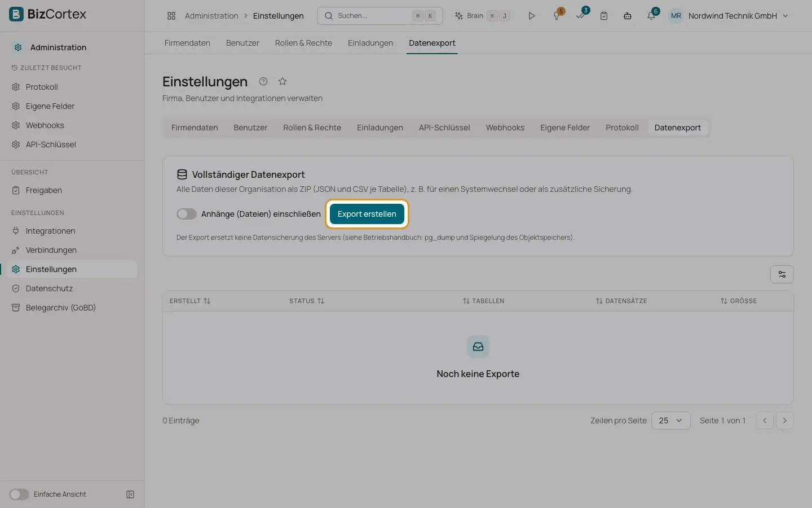Viewport: 812px width, 508px height.
Task: Open the robot assistant icon
Action: point(628,16)
